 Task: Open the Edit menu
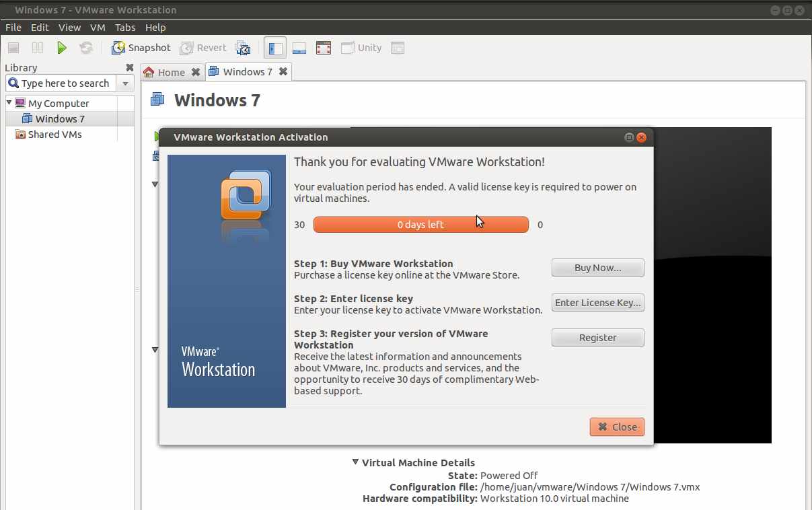(x=40, y=28)
